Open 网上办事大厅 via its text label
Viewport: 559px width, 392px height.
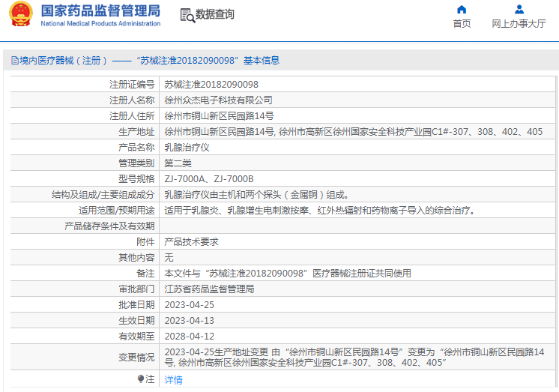point(519,24)
